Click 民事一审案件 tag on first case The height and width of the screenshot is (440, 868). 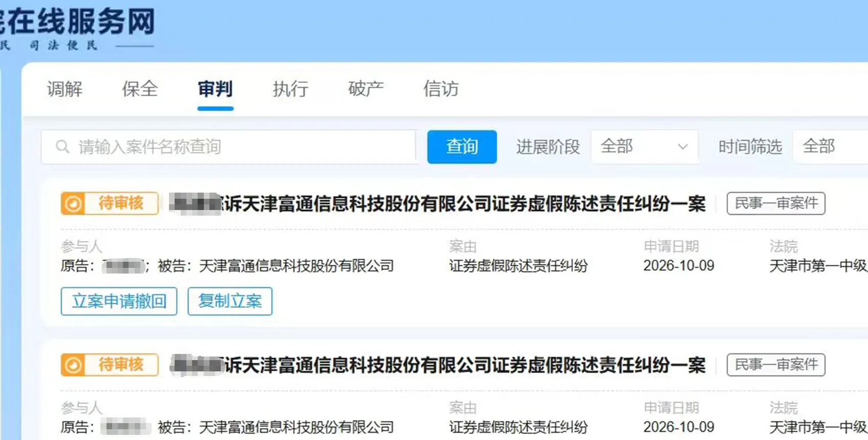point(776,203)
